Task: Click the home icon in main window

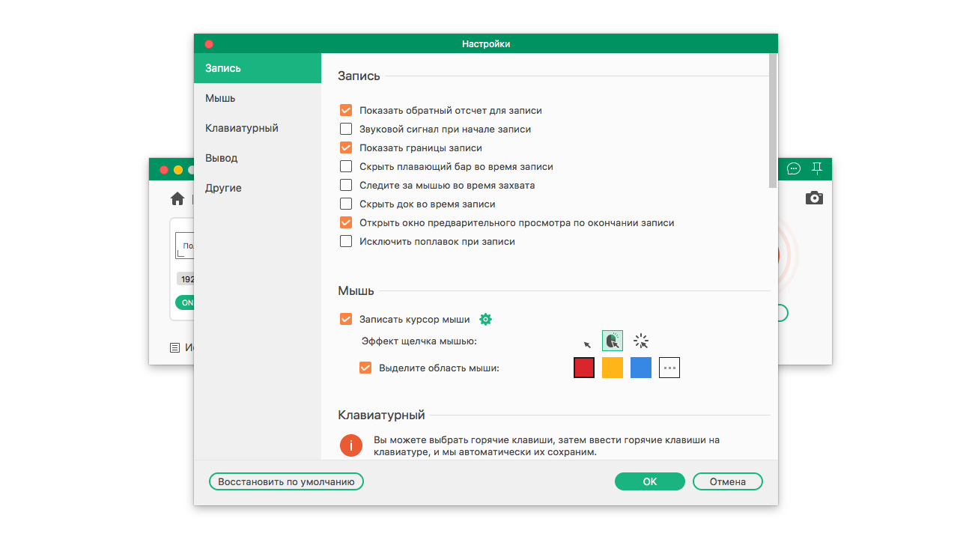Action: point(177,198)
